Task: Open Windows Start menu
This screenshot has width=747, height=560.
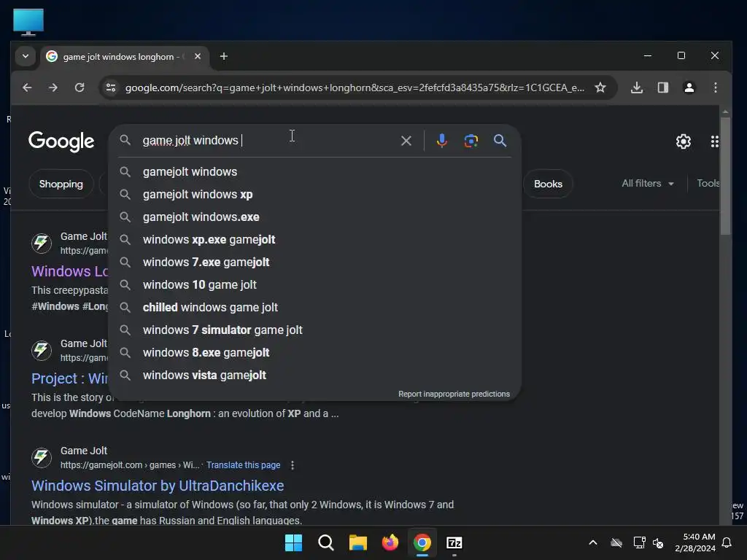Action: 293,542
